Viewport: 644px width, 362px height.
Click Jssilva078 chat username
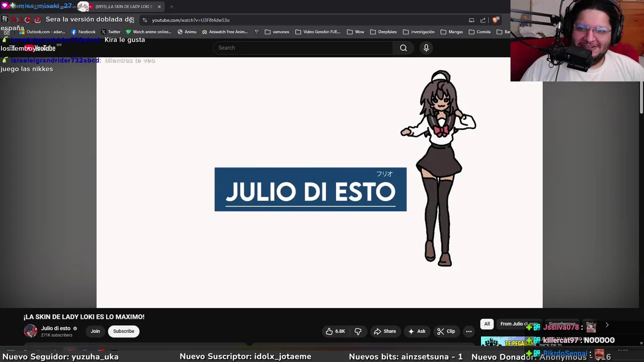pyautogui.click(x=561, y=327)
